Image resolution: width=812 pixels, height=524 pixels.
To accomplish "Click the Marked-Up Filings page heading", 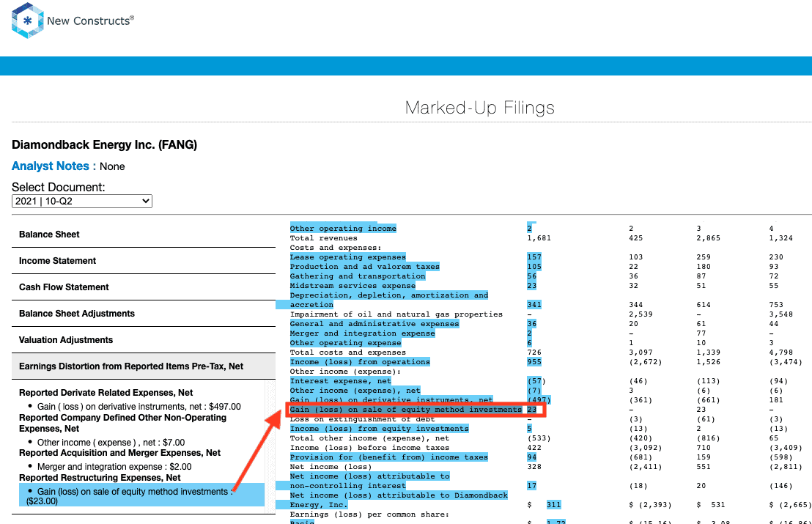I will pyautogui.click(x=479, y=108).
